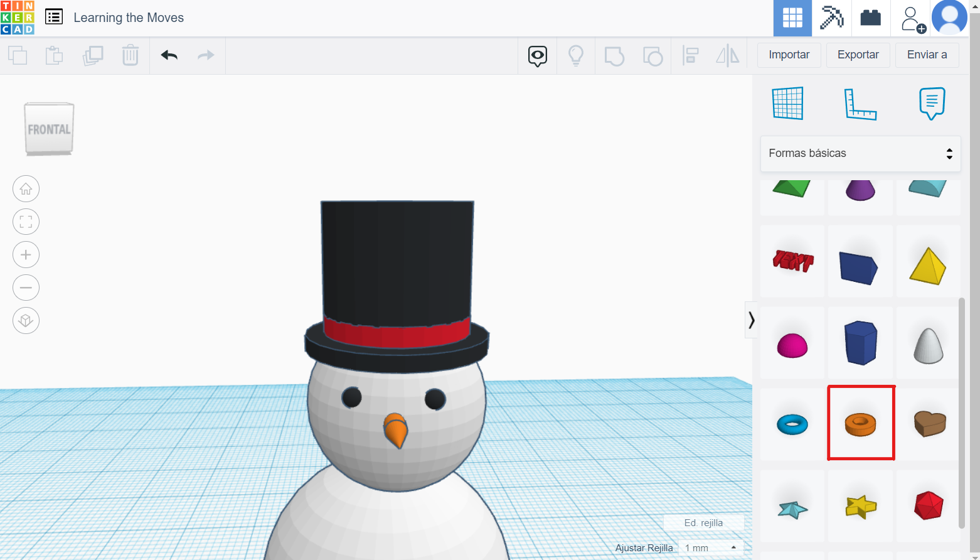This screenshot has width=980, height=560.
Task: Redo the last undone action
Action: (x=206, y=55)
